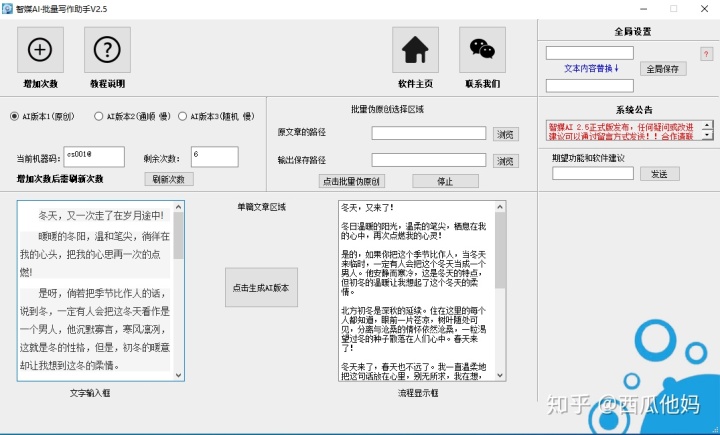Click 文字输入框 scrollbar up arrow
The image size is (720, 435).
(179, 207)
